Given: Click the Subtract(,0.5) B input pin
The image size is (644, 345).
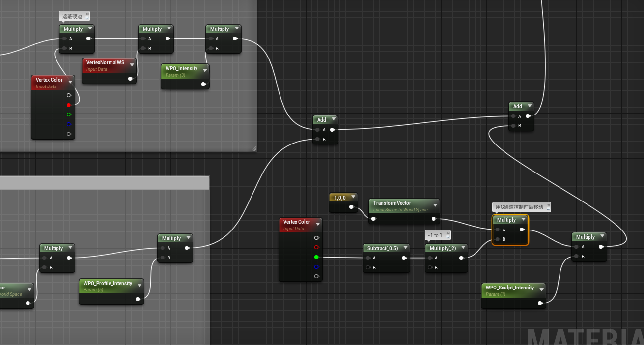Looking at the screenshot, I should [368, 268].
